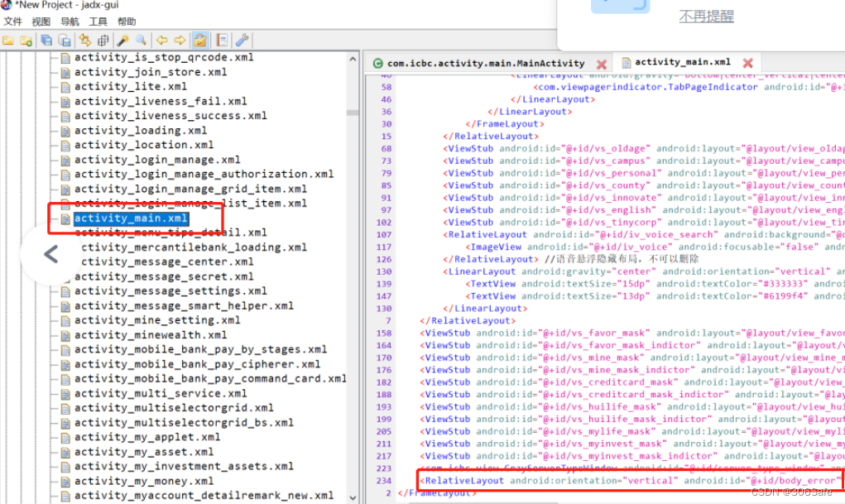Select activity_my_money.xml in the tree
845x504 pixels.
pyautogui.click(x=144, y=482)
